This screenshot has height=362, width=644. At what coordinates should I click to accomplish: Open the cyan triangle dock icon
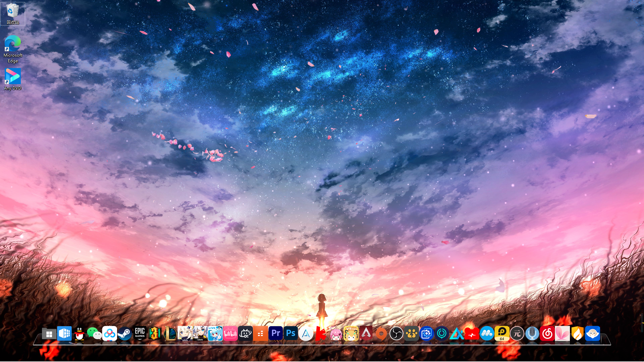(x=457, y=334)
